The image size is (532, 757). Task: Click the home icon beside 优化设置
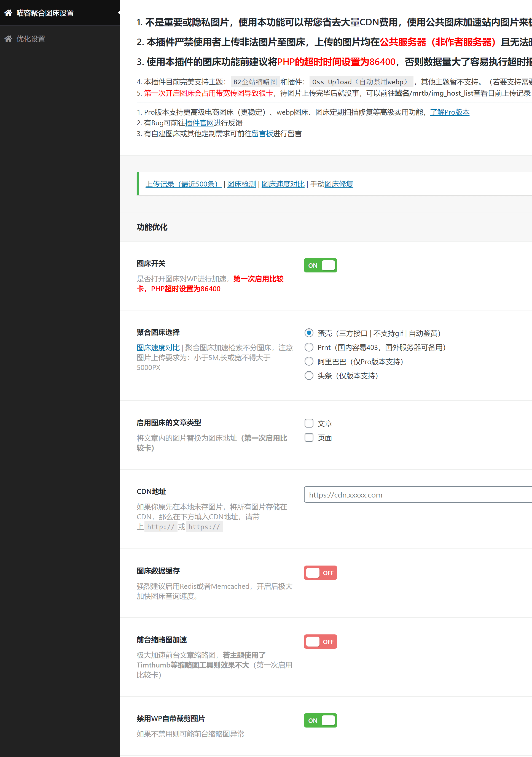(x=8, y=39)
